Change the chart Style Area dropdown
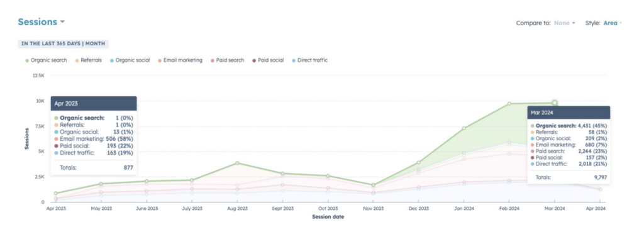The width and height of the screenshot is (644, 237). (613, 23)
